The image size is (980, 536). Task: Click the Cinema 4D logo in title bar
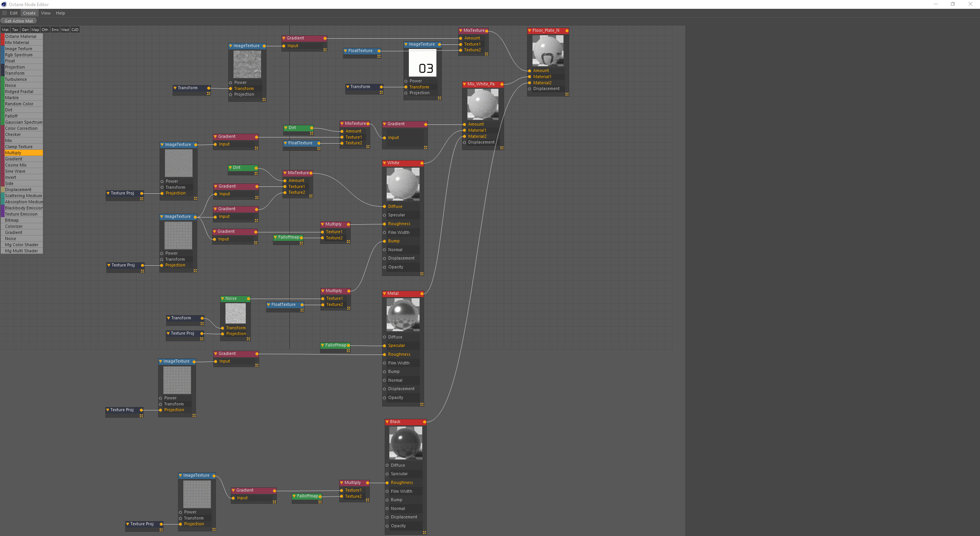point(4,4)
